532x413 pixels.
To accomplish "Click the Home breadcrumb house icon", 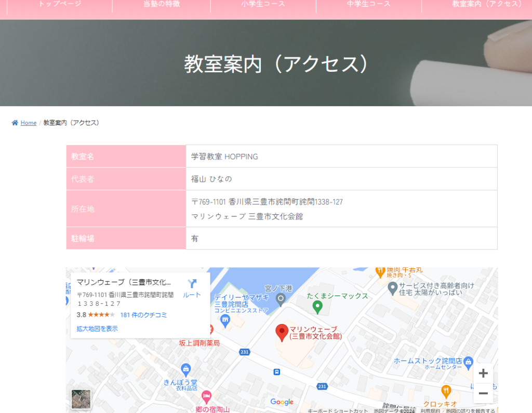I will click(x=15, y=122).
